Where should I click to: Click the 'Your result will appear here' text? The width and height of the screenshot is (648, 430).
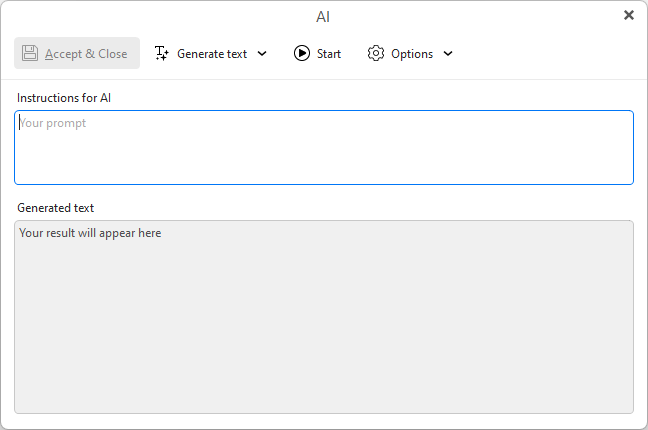pyautogui.click(x=90, y=233)
